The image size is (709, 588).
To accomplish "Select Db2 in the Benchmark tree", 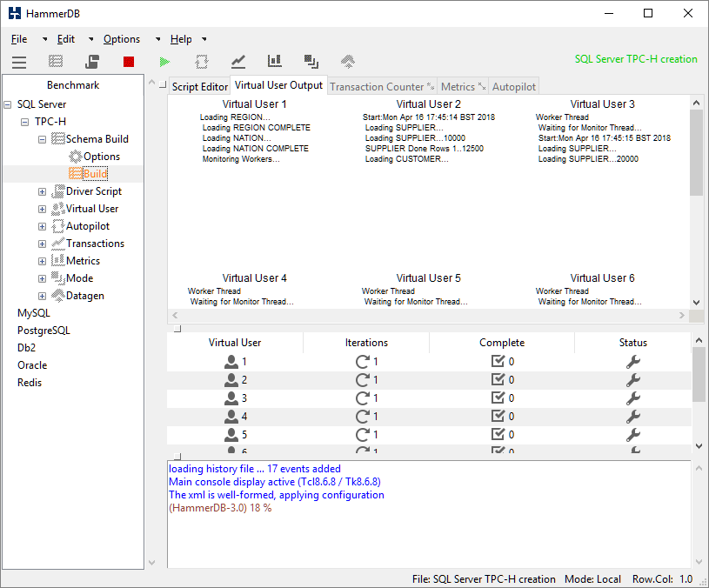I will click(x=26, y=348).
